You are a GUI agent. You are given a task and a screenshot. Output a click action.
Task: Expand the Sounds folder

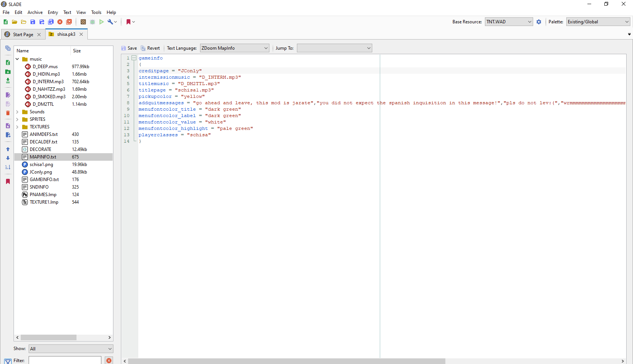pos(17,112)
